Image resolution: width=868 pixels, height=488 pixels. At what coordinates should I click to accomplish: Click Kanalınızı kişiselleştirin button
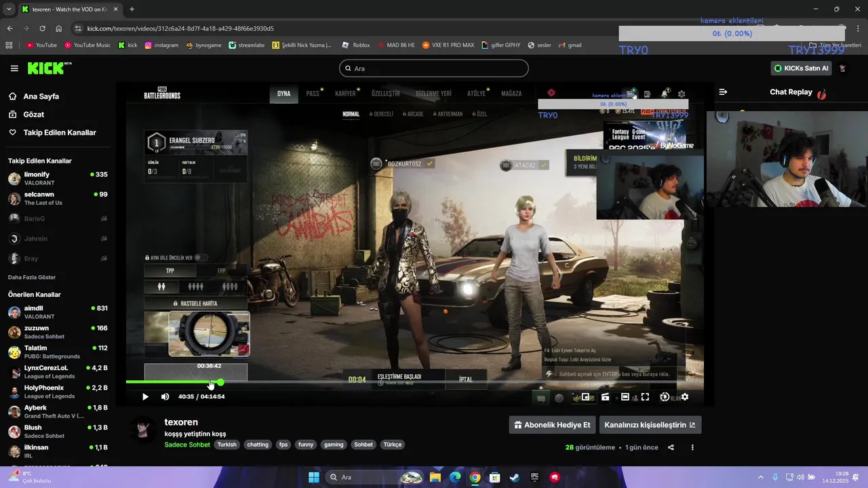650,425
